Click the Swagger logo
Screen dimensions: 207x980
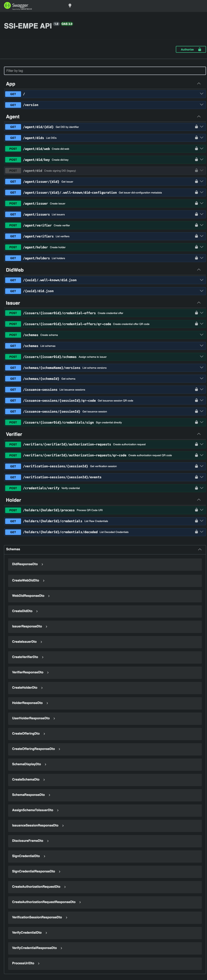click(x=18, y=6)
